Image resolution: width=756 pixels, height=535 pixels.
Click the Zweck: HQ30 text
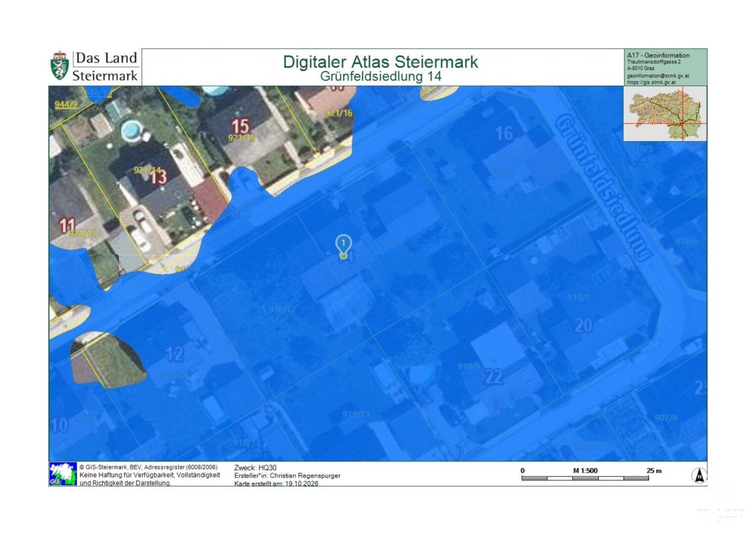click(255, 468)
